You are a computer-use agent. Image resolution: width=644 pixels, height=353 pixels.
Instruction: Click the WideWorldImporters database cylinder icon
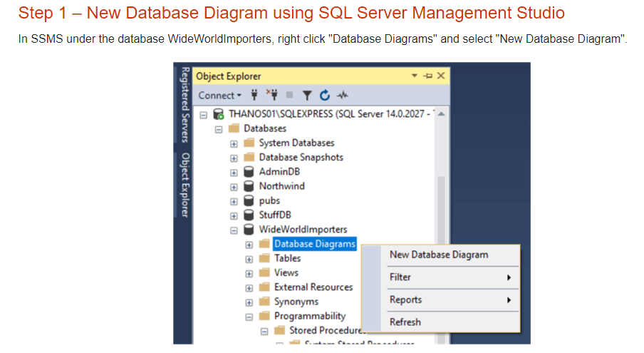pyautogui.click(x=249, y=230)
